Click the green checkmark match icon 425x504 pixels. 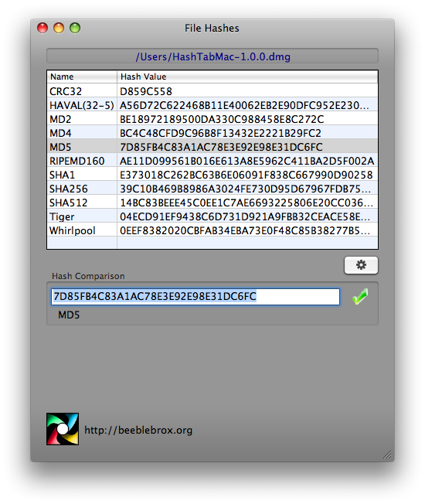[360, 296]
